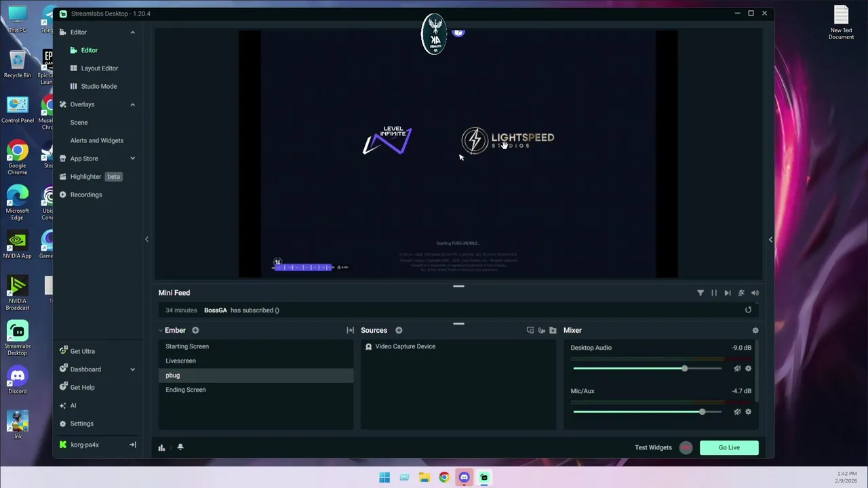Open the Scene overlays page
This screenshot has height=488, width=868.
[x=79, y=122]
